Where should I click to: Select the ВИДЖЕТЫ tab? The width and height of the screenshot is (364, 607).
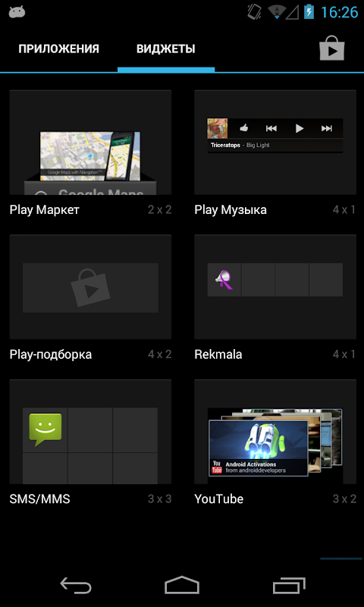coord(165,49)
